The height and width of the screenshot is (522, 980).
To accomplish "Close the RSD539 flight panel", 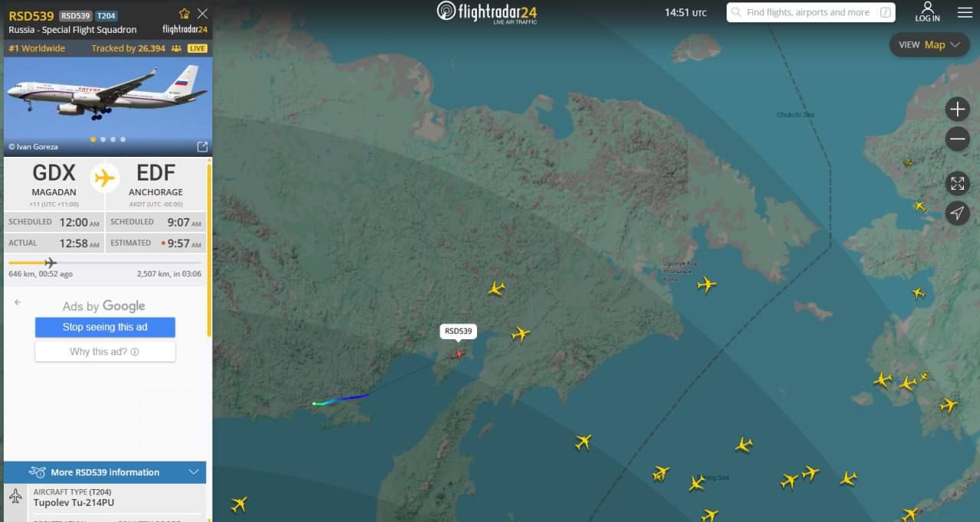I will pos(202,14).
